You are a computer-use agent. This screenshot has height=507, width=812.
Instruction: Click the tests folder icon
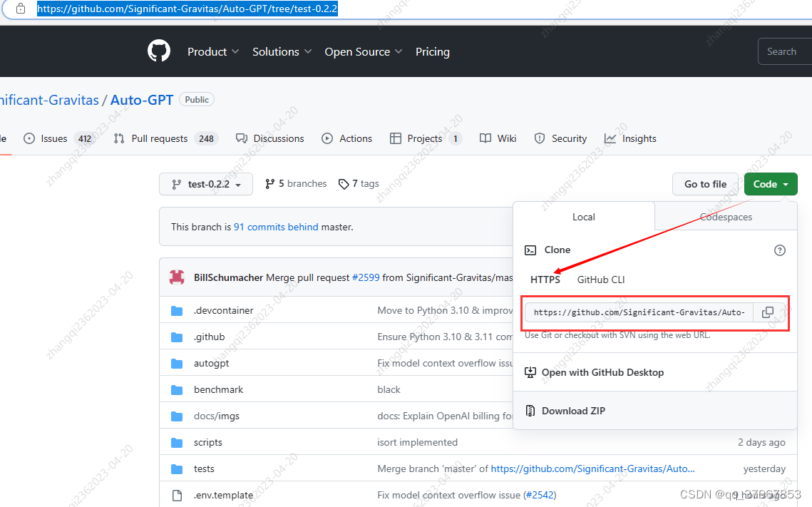[177, 469]
